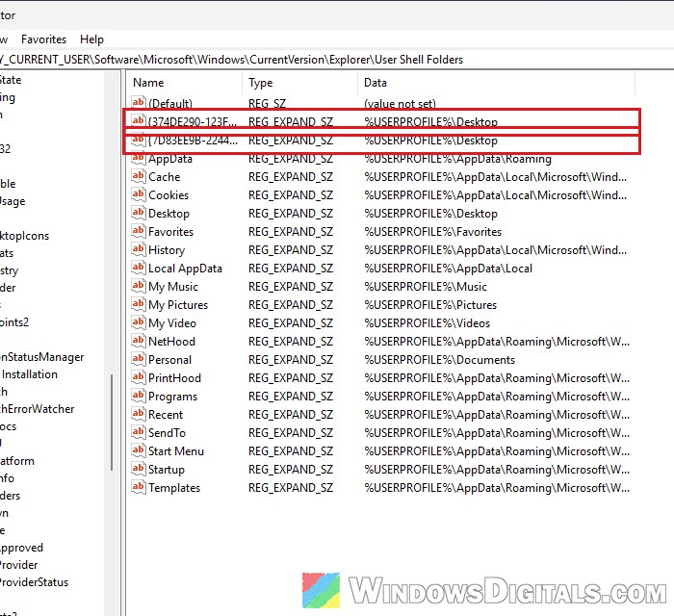The image size is (674, 616).
Task: Select the My Music value name
Action: point(173,287)
